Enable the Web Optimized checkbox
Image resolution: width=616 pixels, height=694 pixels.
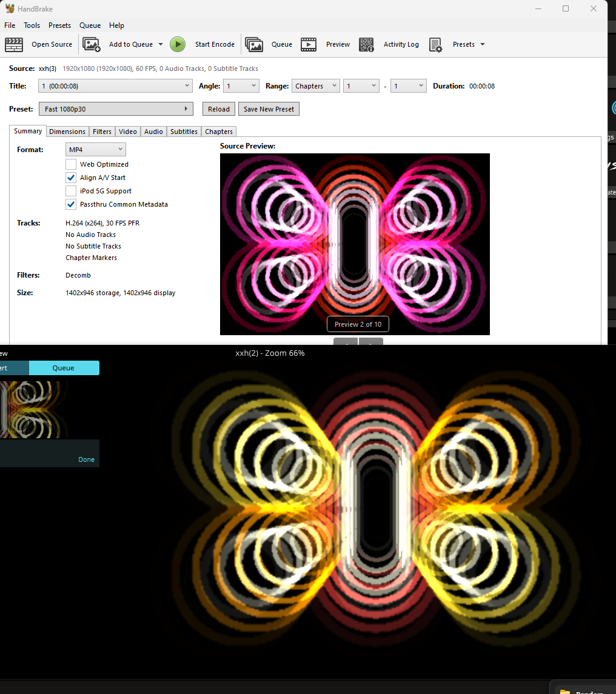click(x=71, y=164)
